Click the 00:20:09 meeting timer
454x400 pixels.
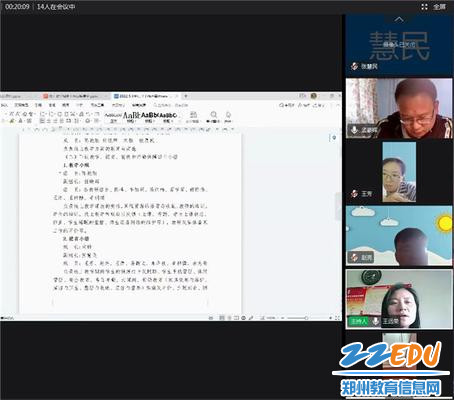pos(17,7)
